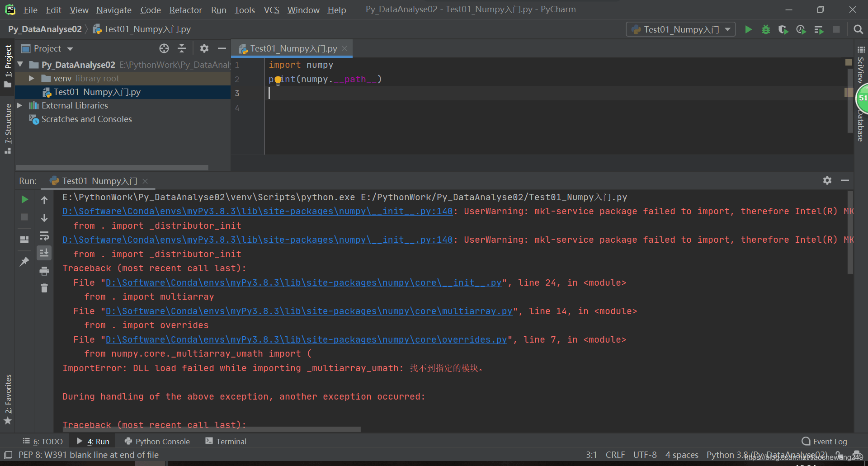Open the SciView side panel
This screenshot has width=868, height=466.
click(x=861, y=64)
